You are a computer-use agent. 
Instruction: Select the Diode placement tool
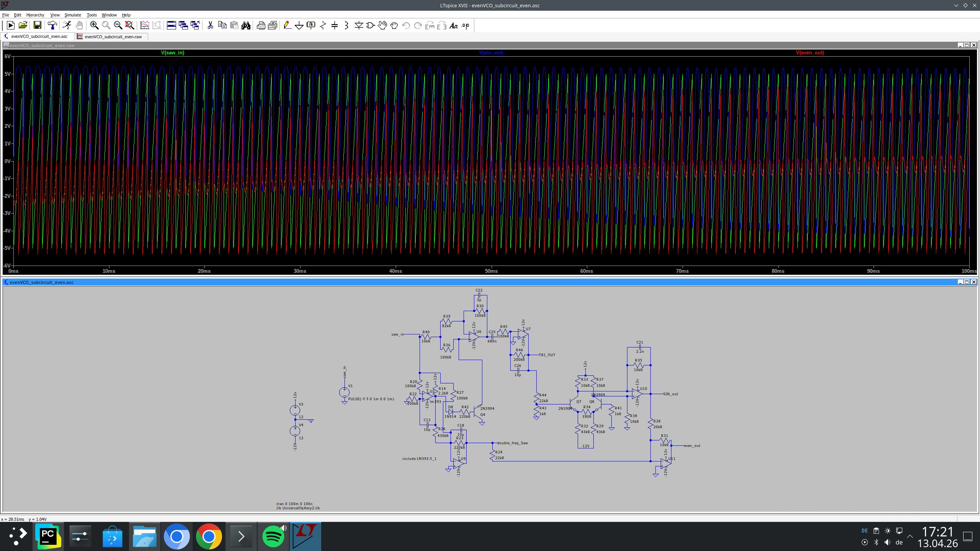358,25
